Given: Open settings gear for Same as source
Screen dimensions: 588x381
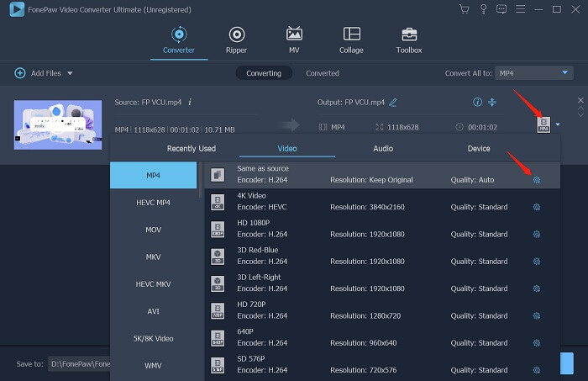Looking at the screenshot, I should click(537, 180).
